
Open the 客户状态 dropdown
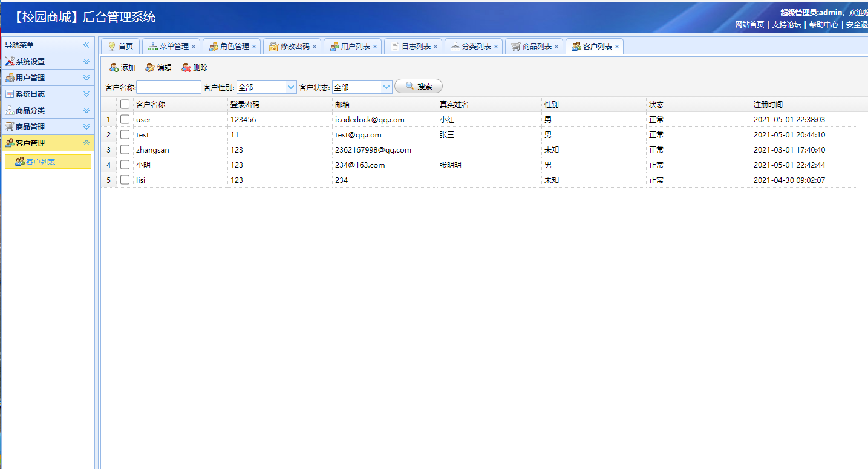[387, 87]
